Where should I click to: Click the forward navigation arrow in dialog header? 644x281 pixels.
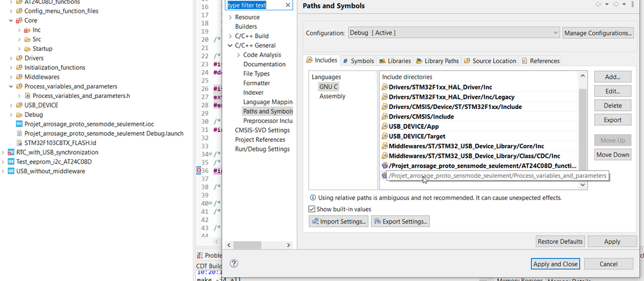615,4
